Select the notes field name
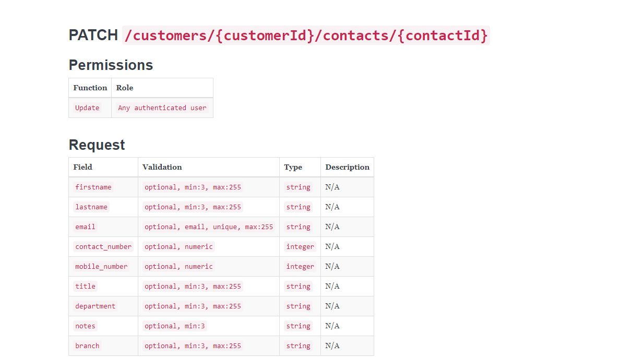644x357 pixels. pos(86,326)
